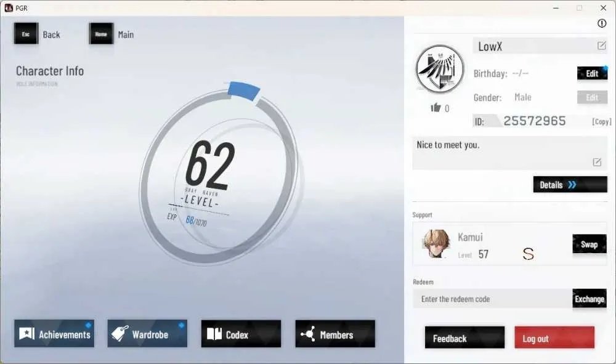The width and height of the screenshot is (616, 364).
Task: Open the Wardrobe
Action: coord(147,334)
